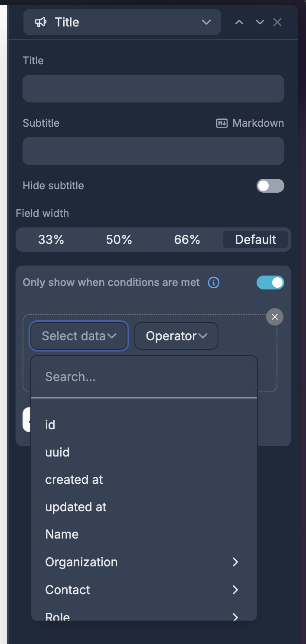The width and height of the screenshot is (306, 644).
Task: Move block down with down chevron
Action: click(x=260, y=22)
